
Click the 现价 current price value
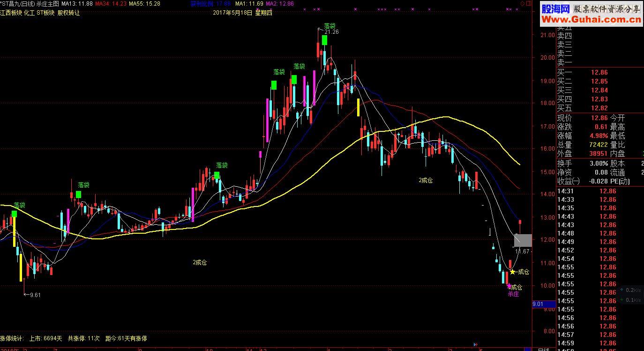tap(599, 118)
